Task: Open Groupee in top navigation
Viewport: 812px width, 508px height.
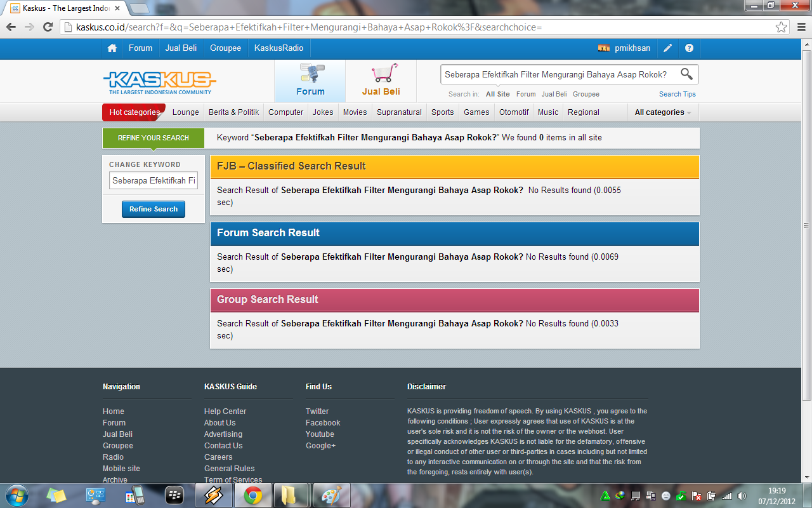Action: 225,48
